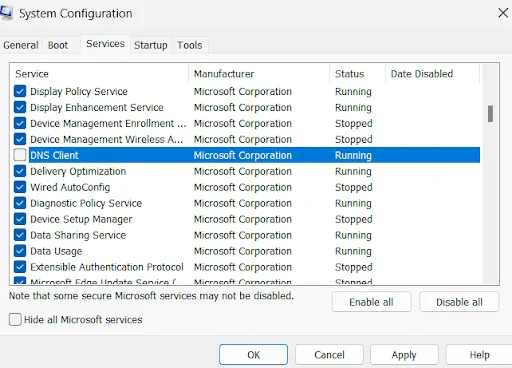Select the Data Usage row text
The width and height of the screenshot is (512, 368).
coord(56,251)
